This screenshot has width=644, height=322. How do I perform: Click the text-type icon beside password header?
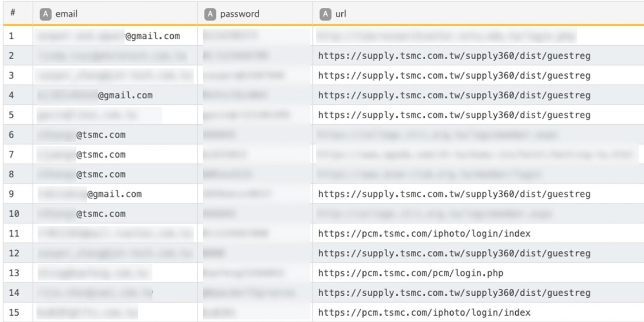(210, 14)
